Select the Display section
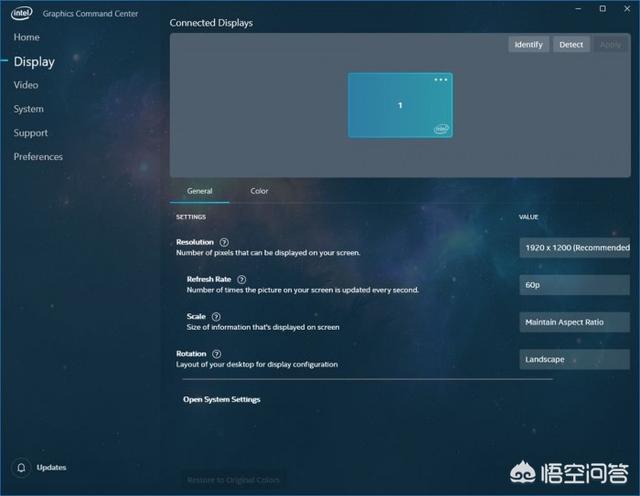The width and height of the screenshot is (640, 496). point(34,62)
